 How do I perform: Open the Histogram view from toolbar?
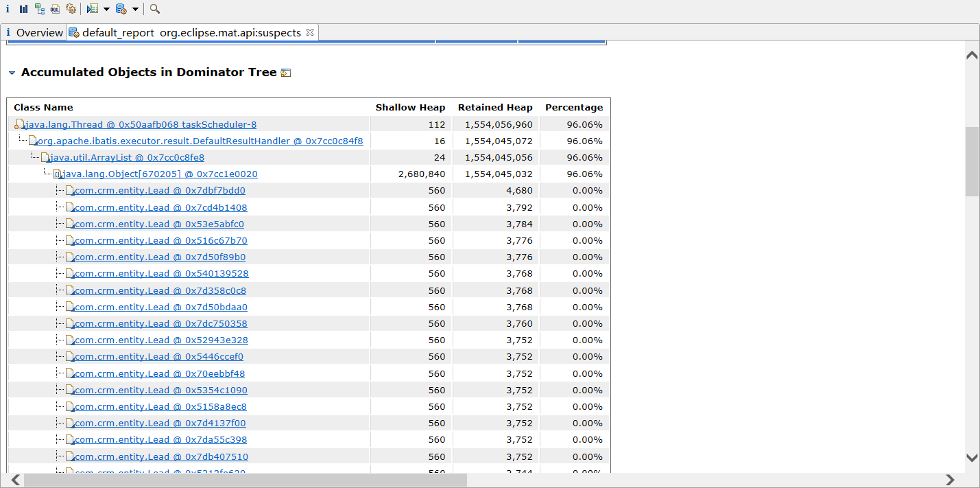[x=23, y=9]
